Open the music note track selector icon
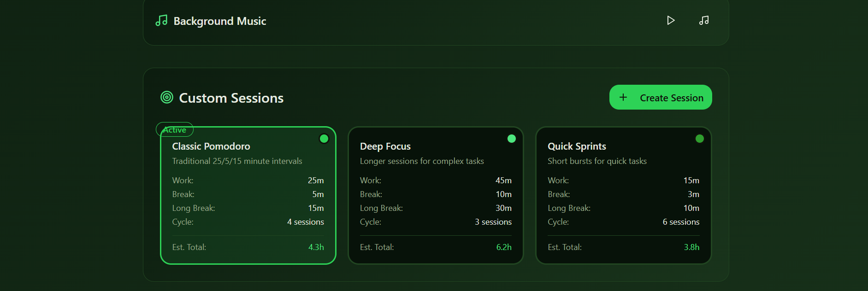The width and height of the screenshot is (868, 291). coord(704,20)
